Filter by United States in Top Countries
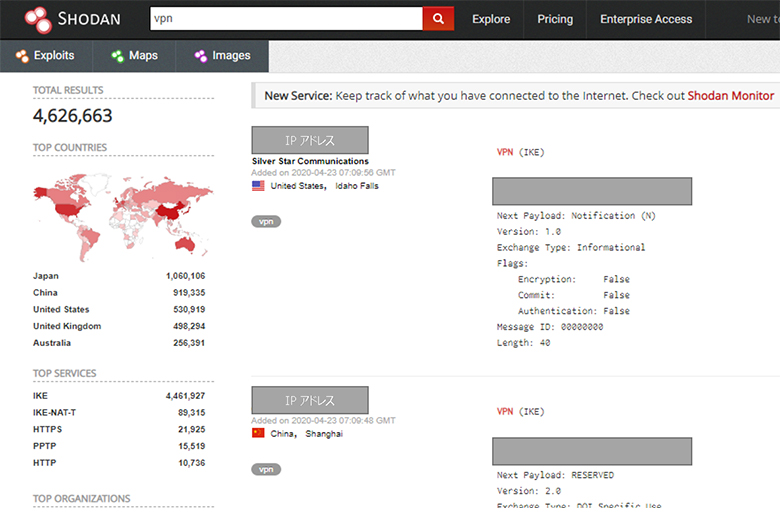This screenshot has height=521, width=780. [x=61, y=310]
